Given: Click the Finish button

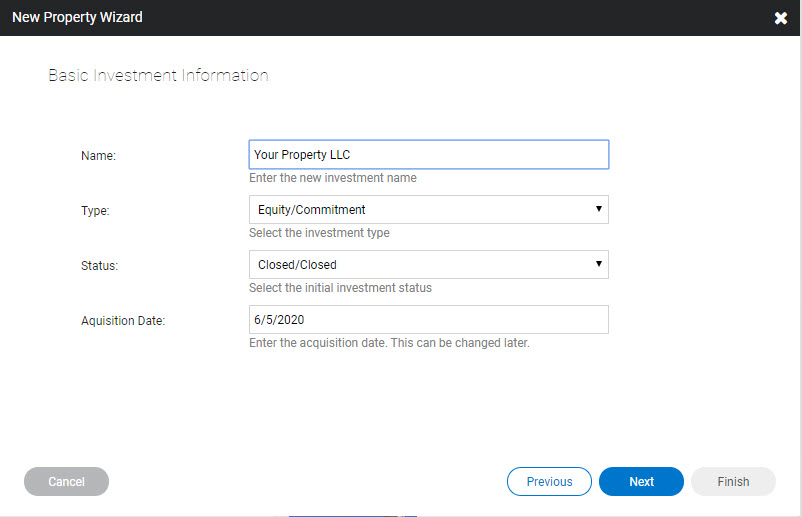Looking at the screenshot, I should 733,481.
